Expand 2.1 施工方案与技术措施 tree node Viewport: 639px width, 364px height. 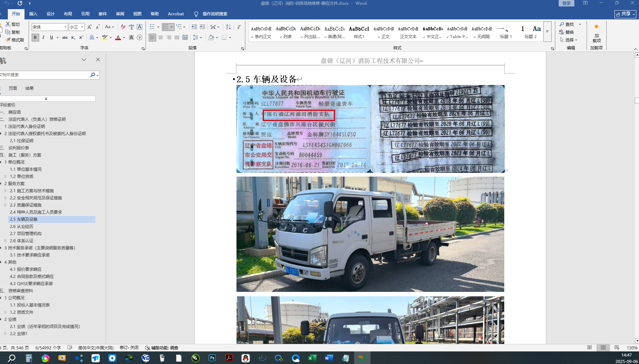[x=5, y=191]
